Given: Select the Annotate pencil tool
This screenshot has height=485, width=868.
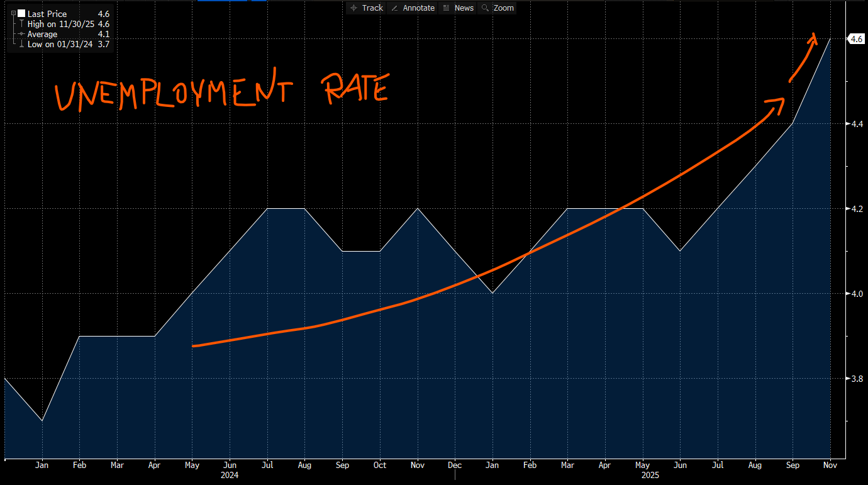Looking at the screenshot, I should [x=413, y=8].
